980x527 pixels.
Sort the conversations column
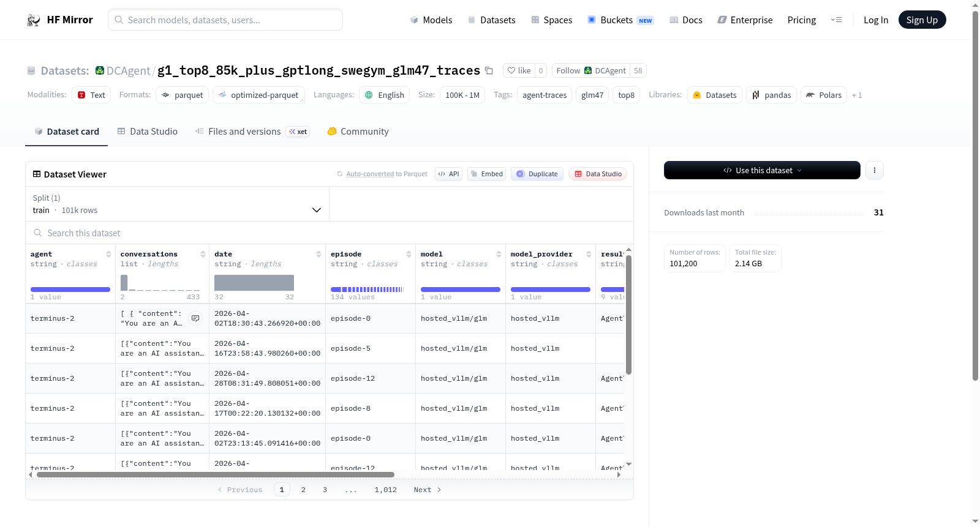coord(203,254)
